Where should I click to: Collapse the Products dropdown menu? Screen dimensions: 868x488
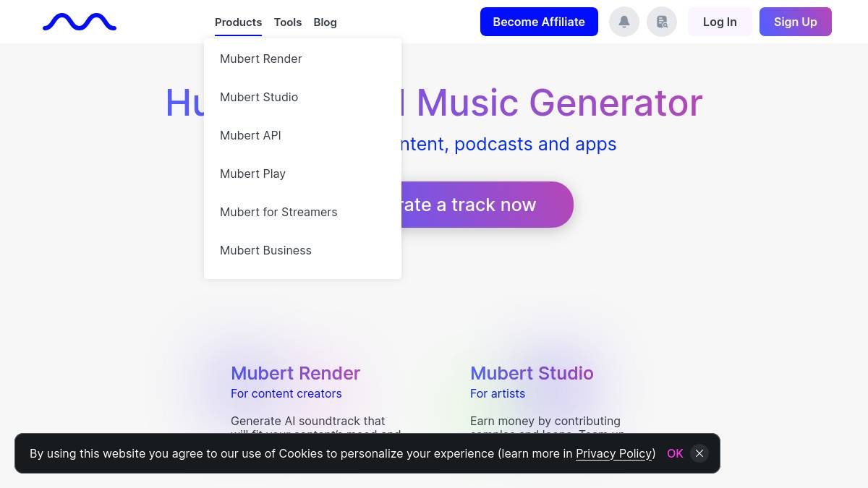click(x=238, y=22)
